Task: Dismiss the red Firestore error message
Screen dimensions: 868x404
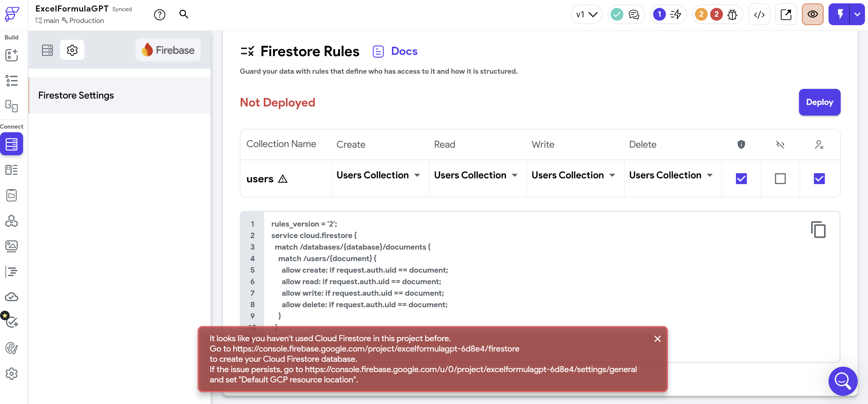Action: click(657, 339)
